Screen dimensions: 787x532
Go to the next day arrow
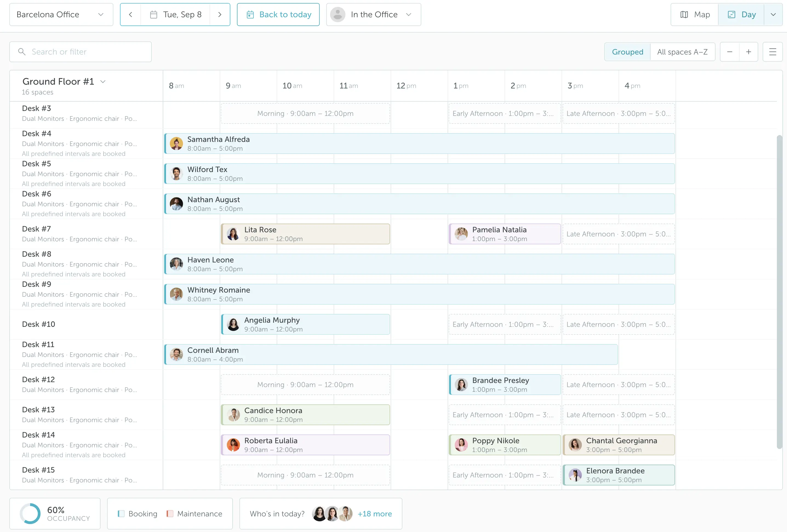click(x=220, y=15)
